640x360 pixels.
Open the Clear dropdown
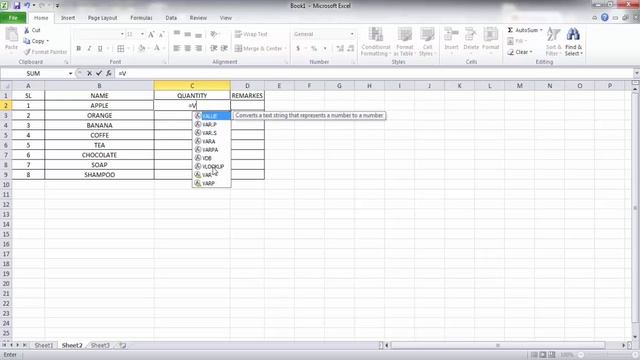[x=520, y=52]
